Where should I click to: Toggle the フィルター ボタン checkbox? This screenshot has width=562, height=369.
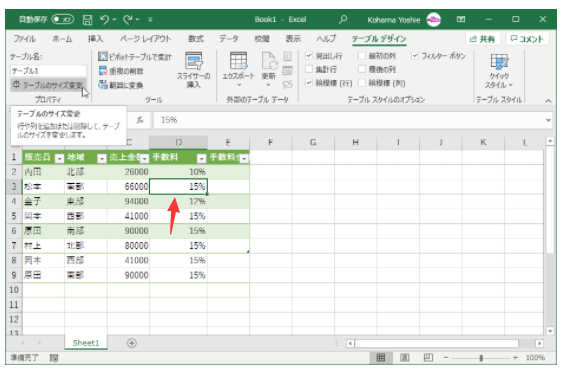tap(415, 56)
